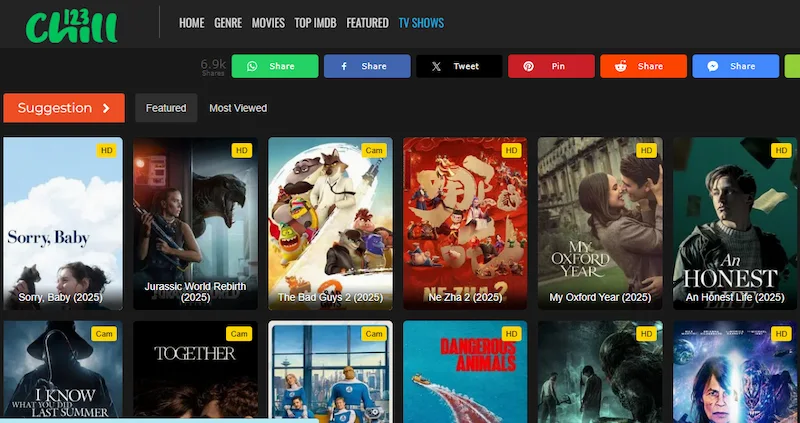The image size is (800, 423).
Task: Open The Bad Guys 2 poster
Action: click(x=331, y=223)
